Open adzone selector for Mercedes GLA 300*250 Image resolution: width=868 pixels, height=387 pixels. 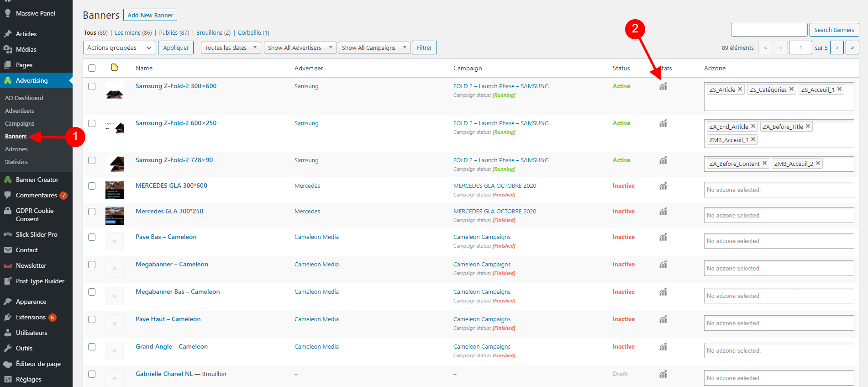pos(779,215)
